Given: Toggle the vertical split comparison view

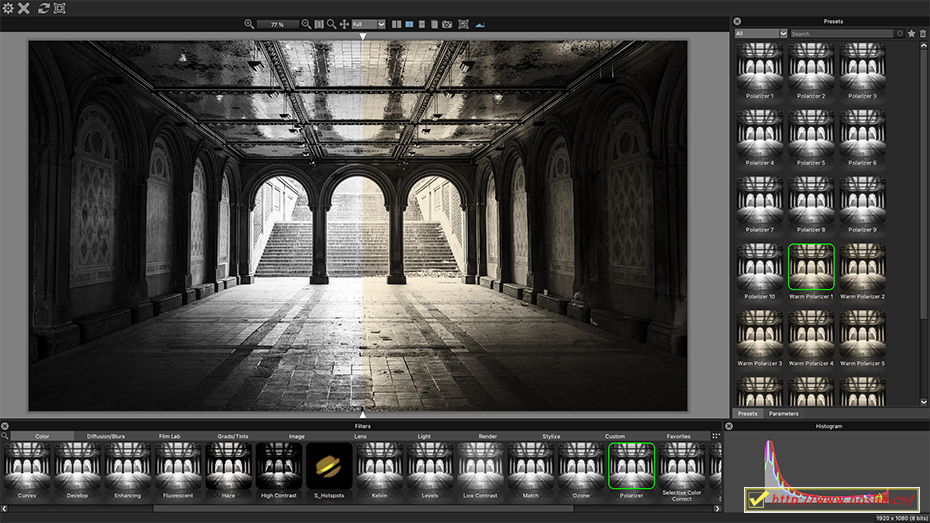Looking at the screenshot, I should (409, 24).
